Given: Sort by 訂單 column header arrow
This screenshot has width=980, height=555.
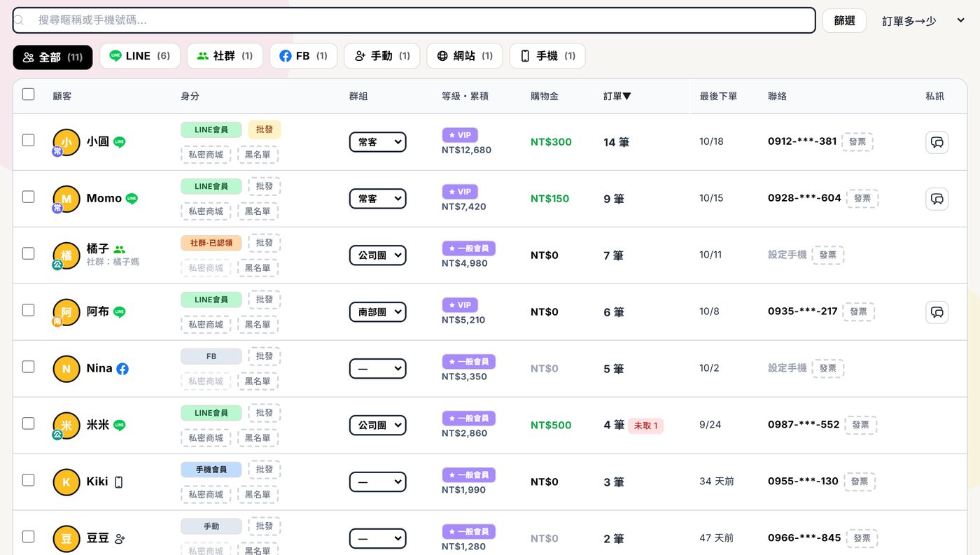Looking at the screenshot, I should [626, 97].
